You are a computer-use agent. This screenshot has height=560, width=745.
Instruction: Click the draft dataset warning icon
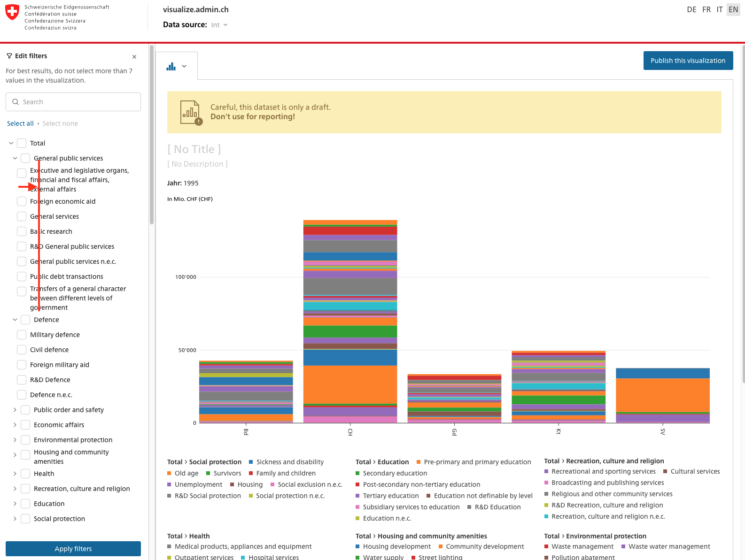(191, 113)
